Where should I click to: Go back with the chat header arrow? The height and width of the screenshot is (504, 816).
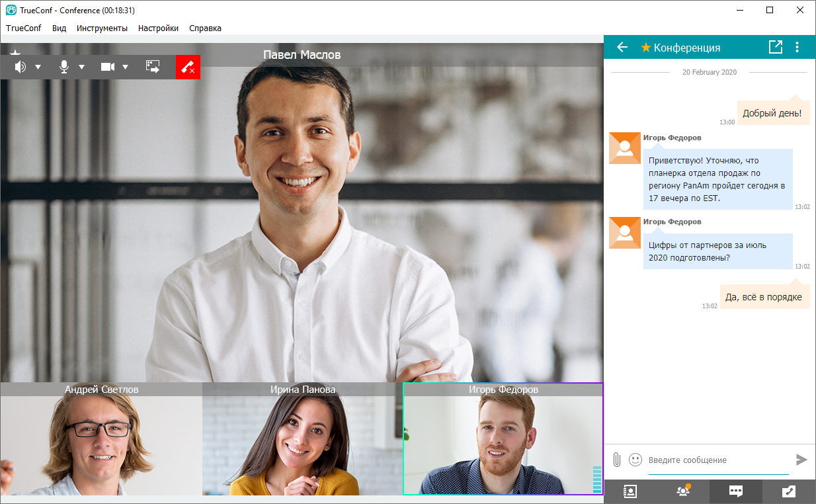(622, 47)
